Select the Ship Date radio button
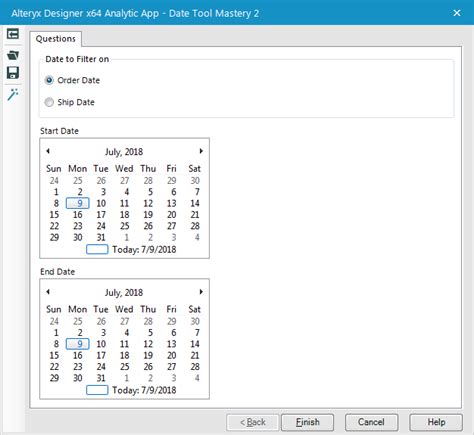Viewport: 474px width, 435px height. coord(49,102)
